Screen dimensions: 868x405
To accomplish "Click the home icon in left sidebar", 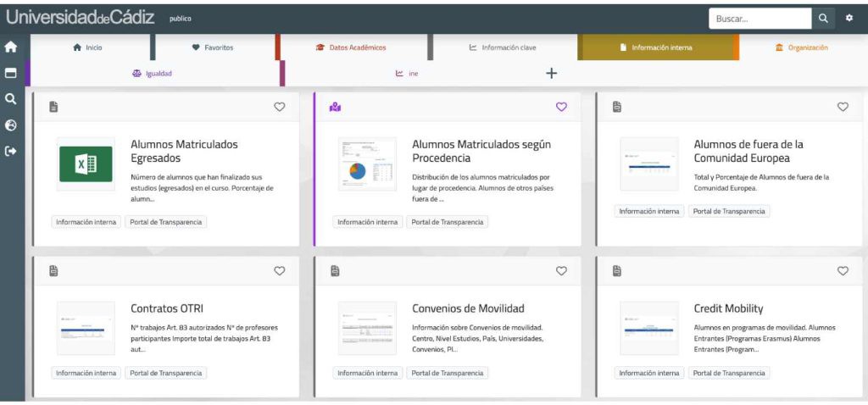I will 11,47.
